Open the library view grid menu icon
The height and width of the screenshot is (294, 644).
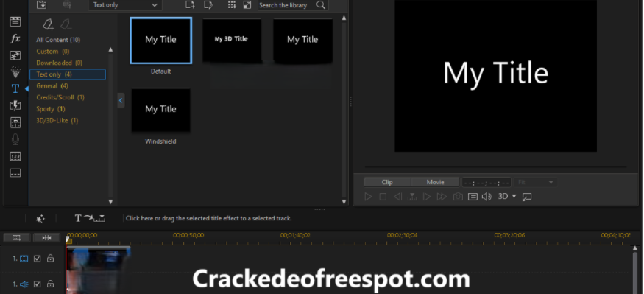tap(232, 5)
